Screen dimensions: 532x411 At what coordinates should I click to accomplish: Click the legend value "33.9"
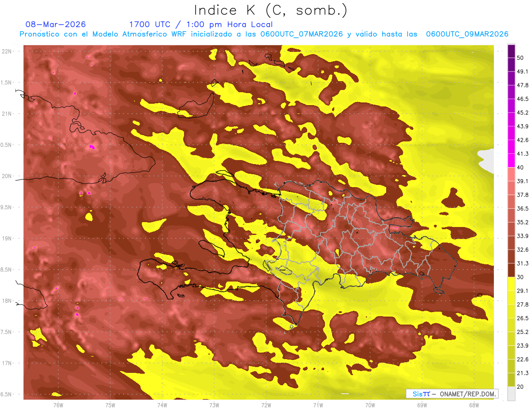(523, 236)
